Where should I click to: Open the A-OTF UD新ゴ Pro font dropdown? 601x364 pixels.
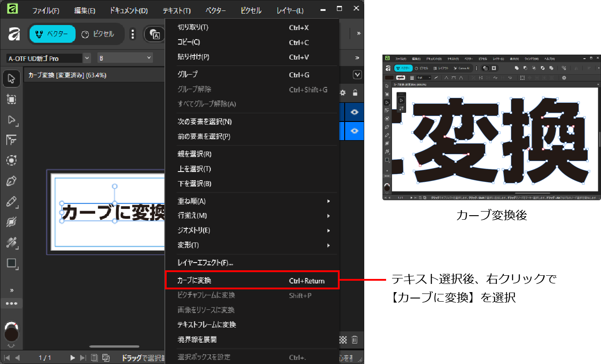pos(87,58)
